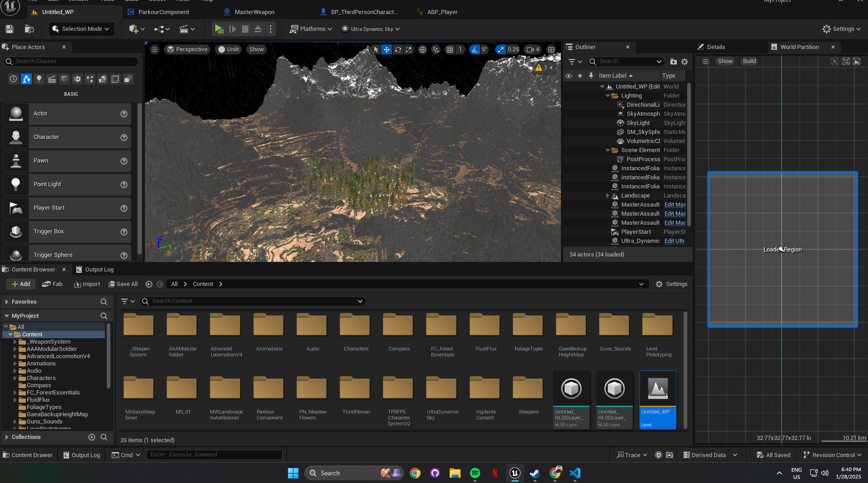
Task: Open the Selection Mode dropdown
Action: (x=82, y=29)
